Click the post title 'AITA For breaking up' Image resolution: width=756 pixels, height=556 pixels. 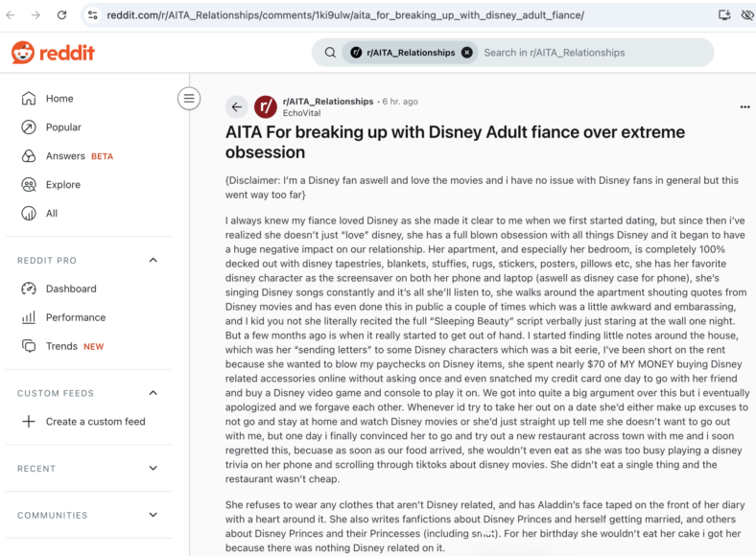click(x=455, y=142)
